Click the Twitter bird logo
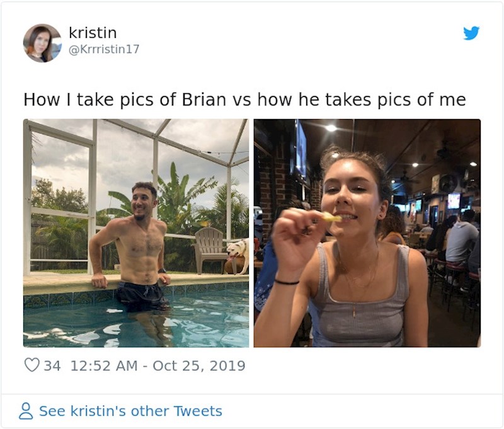504x429 pixels. 471,33
